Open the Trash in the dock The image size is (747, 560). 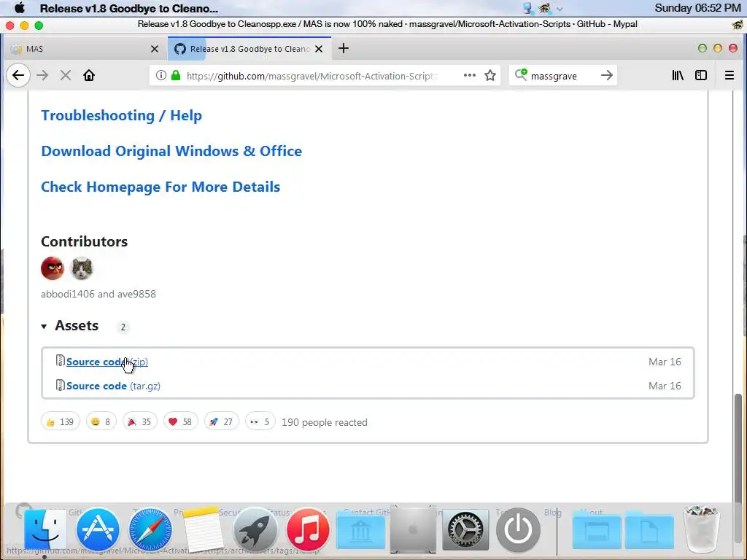point(701,529)
